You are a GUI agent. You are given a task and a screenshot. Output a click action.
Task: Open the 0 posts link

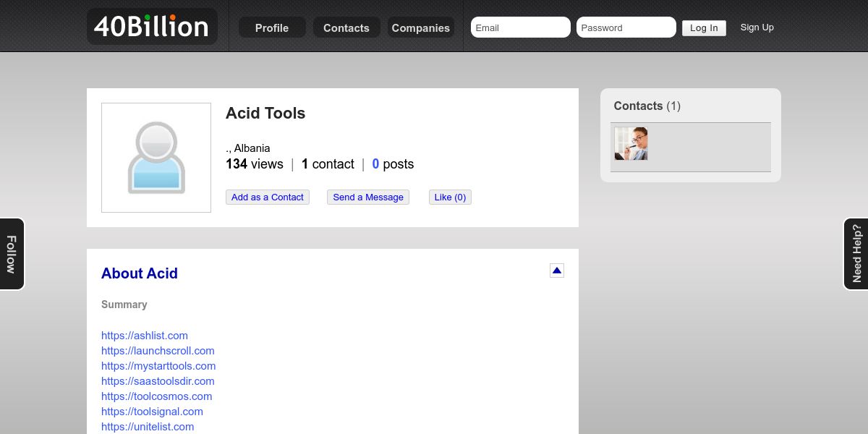point(393,164)
